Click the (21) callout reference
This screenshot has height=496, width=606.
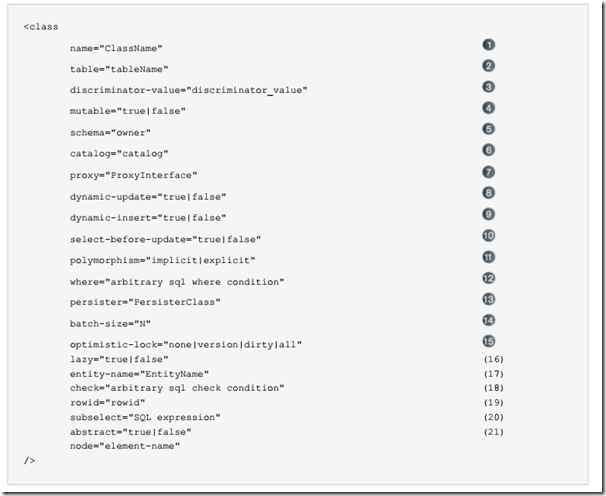pos(494,432)
